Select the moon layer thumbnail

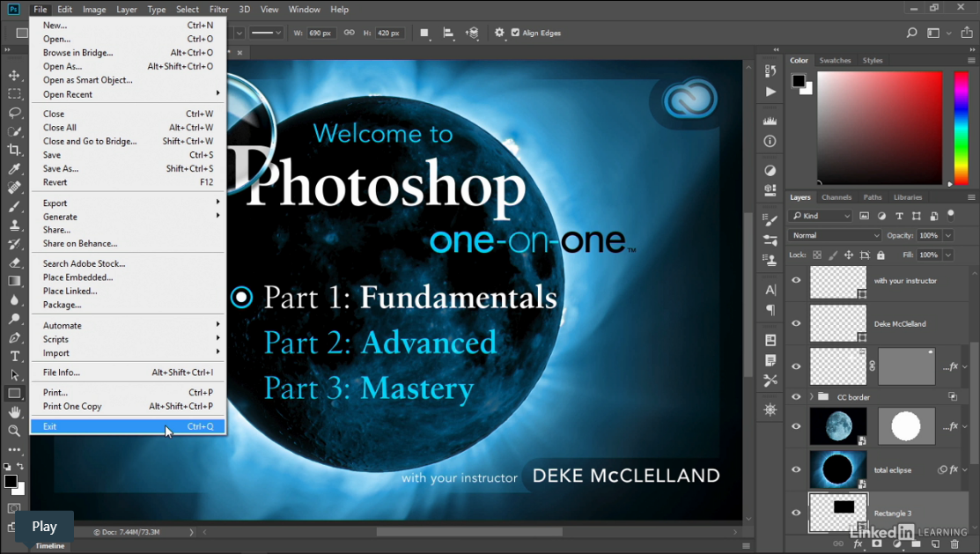point(837,426)
